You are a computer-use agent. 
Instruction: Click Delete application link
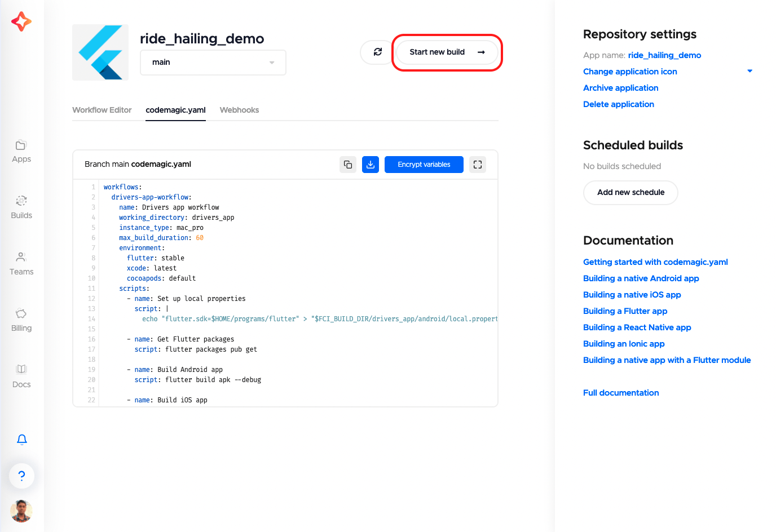coord(619,104)
